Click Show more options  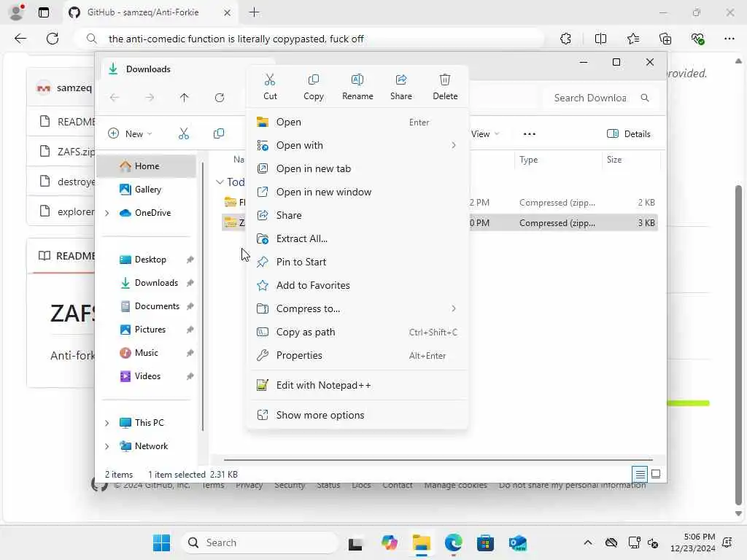point(357,415)
